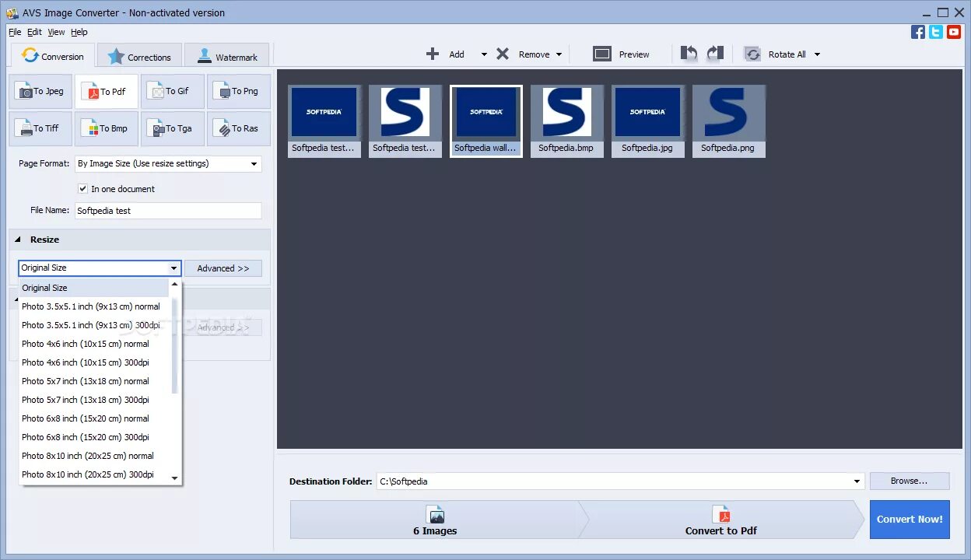The image size is (971, 560).
Task: Pick the To Bmp output format
Action: [106, 128]
